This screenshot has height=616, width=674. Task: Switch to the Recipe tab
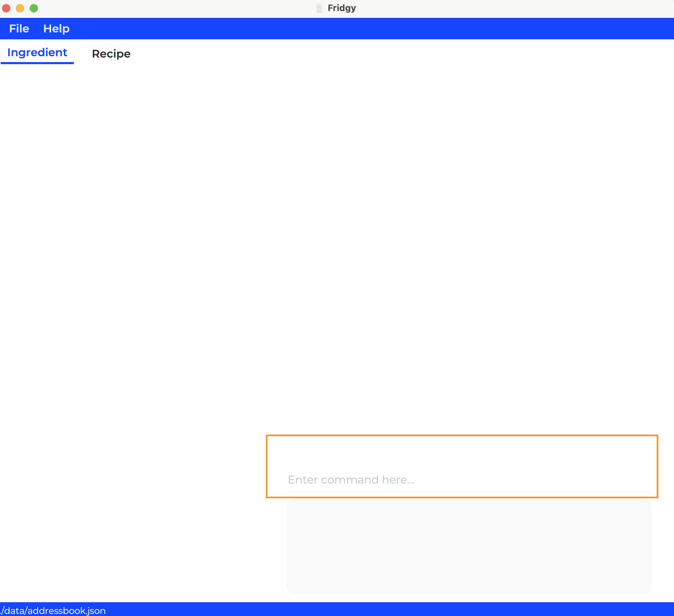click(111, 54)
